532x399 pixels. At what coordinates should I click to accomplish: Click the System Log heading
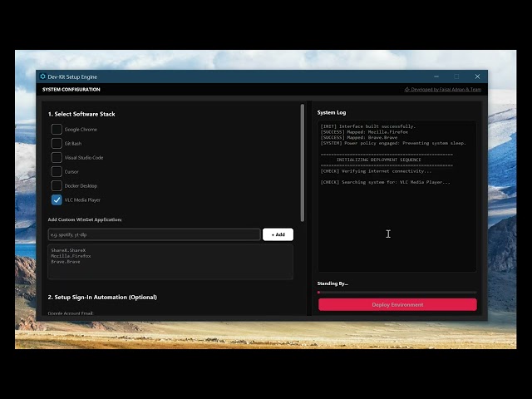click(x=332, y=113)
